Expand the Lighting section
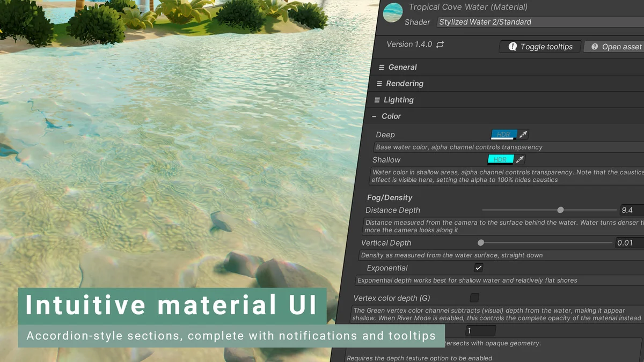The image size is (644, 362). coord(398,100)
